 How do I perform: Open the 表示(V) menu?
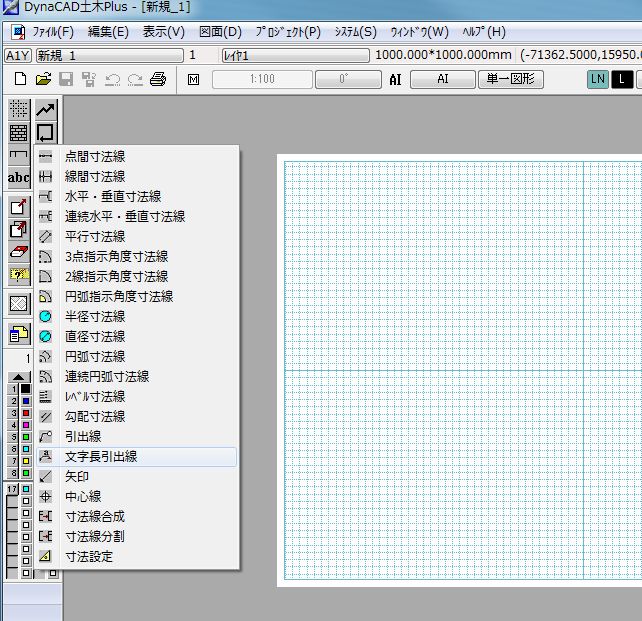click(164, 32)
